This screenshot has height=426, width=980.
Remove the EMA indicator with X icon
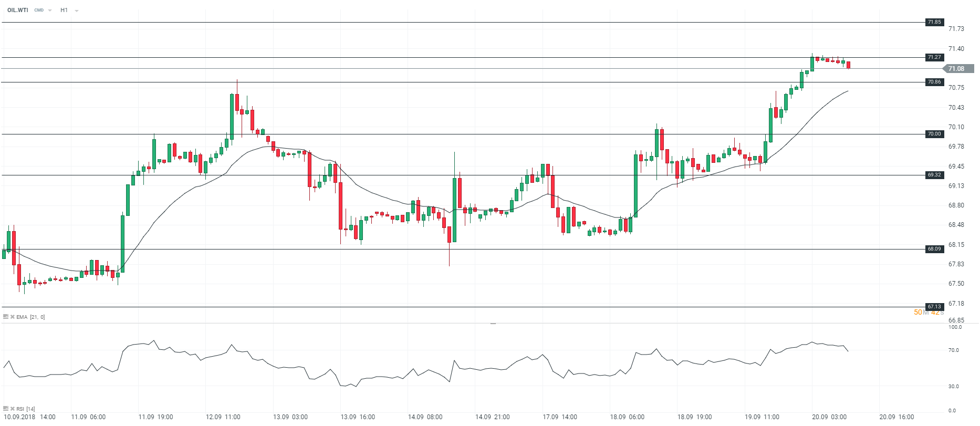pyautogui.click(x=12, y=317)
